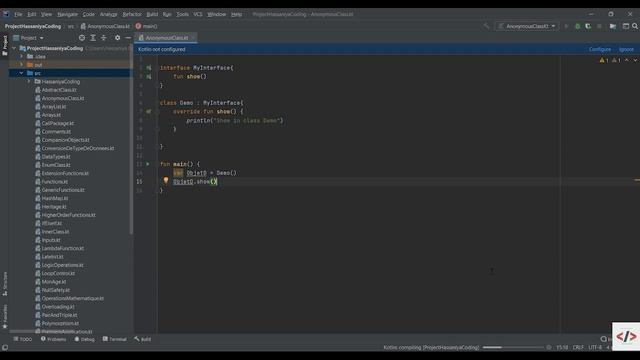Expand the out folder
640x360 pixels.
click(x=22, y=64)
